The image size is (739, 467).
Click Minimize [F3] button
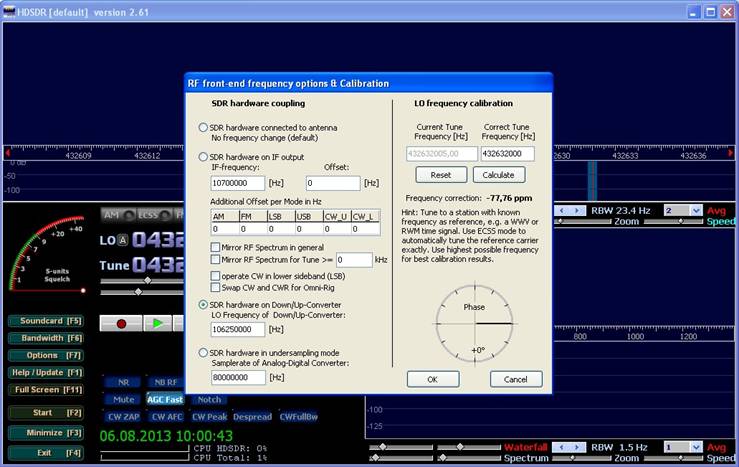(46, 433)
